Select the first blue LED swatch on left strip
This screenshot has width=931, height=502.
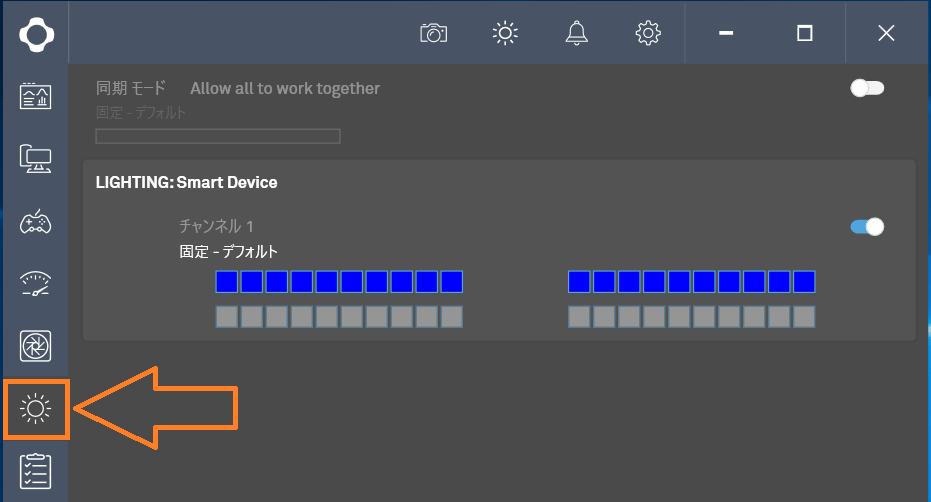(227, 282)
